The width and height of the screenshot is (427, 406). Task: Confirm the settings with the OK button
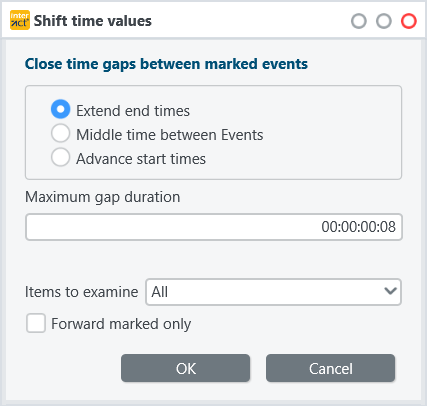(x=185, y=368)
